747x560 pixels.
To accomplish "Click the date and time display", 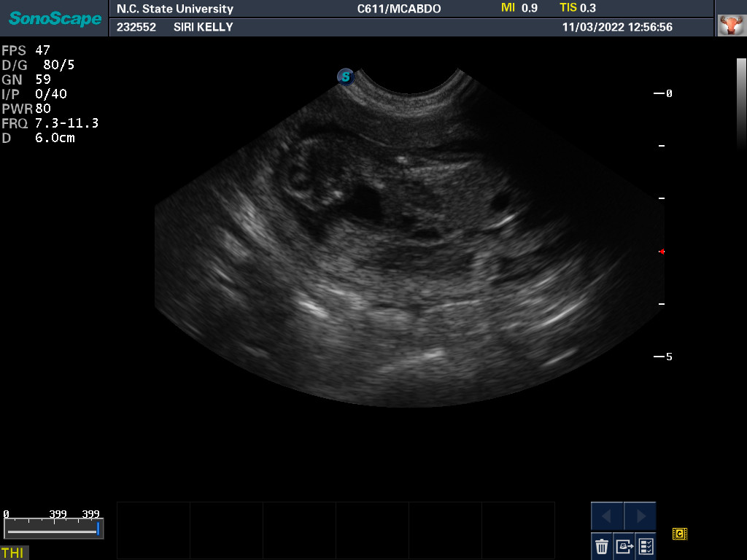I will (x=617, y=27).
